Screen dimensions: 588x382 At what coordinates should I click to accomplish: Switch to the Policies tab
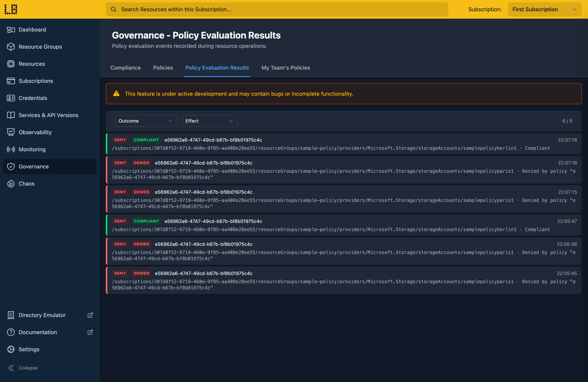pos(163,68)
